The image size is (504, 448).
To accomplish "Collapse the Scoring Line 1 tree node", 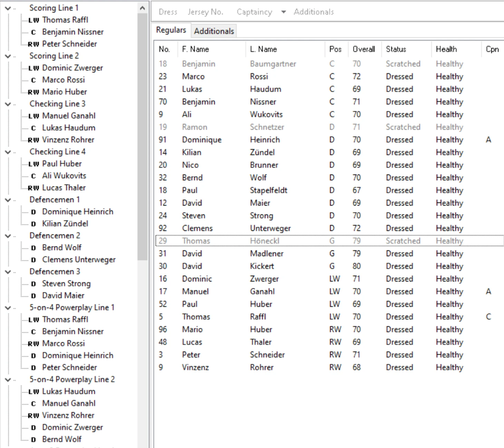I will click(x=8, y=8).
